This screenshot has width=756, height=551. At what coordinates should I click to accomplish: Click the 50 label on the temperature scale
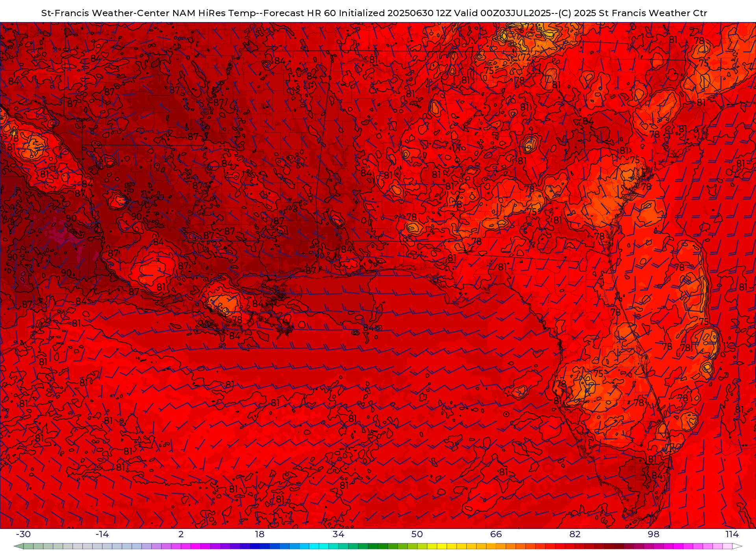click(x=417, y=534)
